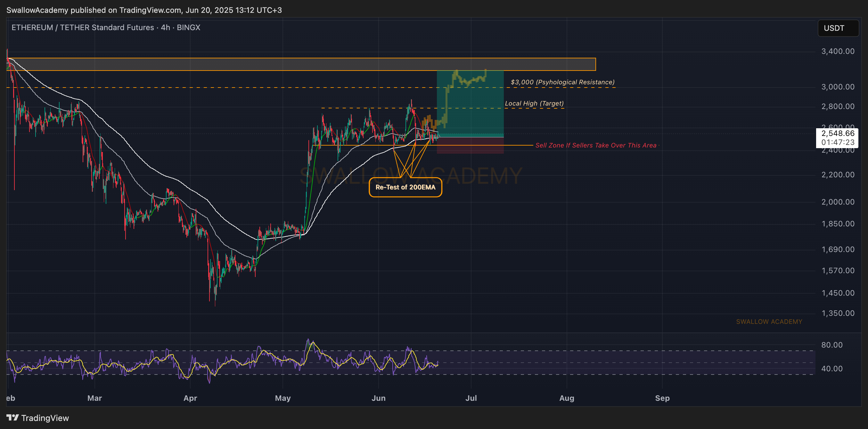Click the RSI 40.00 scale label
The height and width of the screenshot is (429, 868).
pyautogui.click(x=831, y=368)
